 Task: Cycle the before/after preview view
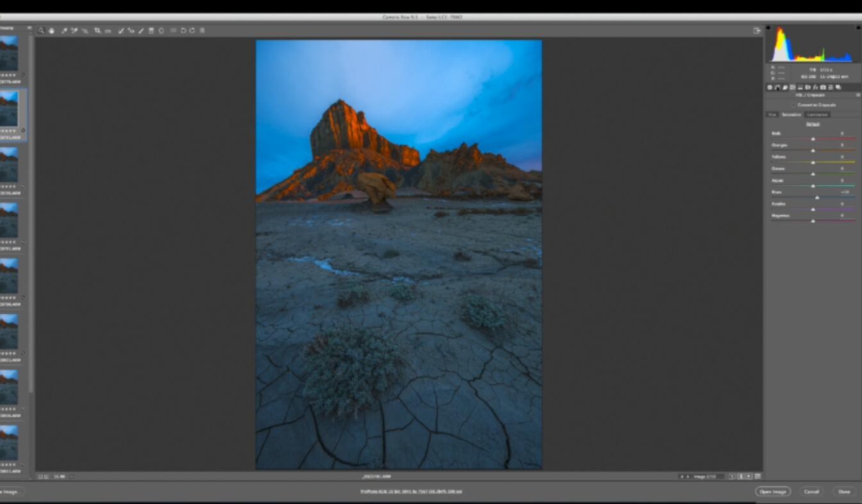click(731, 476)
